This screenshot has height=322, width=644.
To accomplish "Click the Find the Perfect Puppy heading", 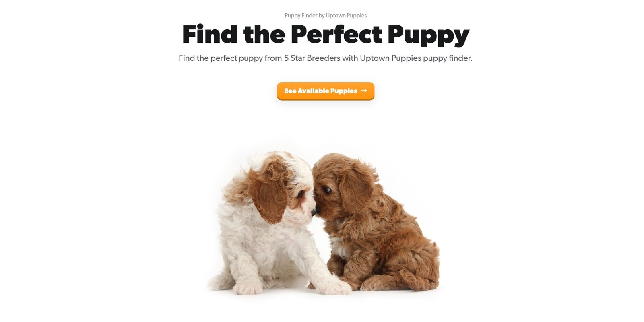I will click(326, 35).
